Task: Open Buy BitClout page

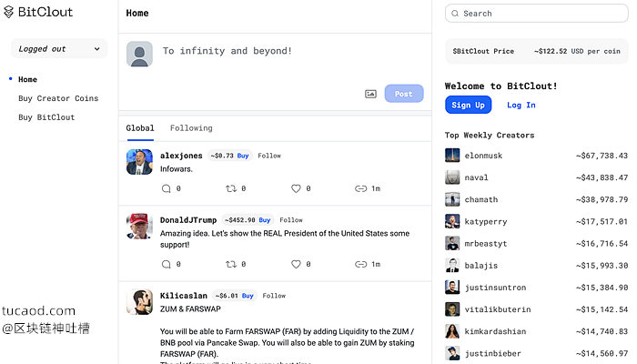Action: point(46,117)
